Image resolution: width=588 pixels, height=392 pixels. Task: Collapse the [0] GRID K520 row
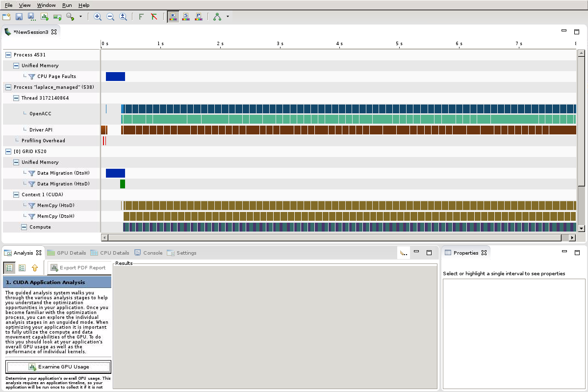(8, 152)
